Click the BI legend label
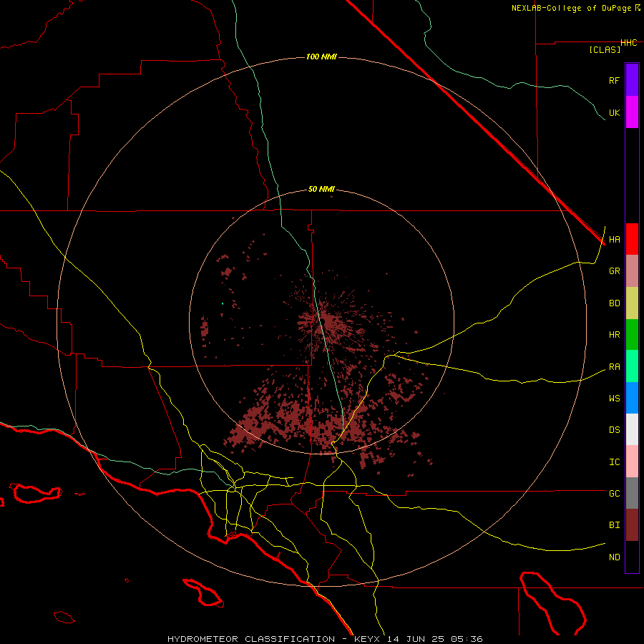This screenshot has width=644, height=644. pos(614,525)
